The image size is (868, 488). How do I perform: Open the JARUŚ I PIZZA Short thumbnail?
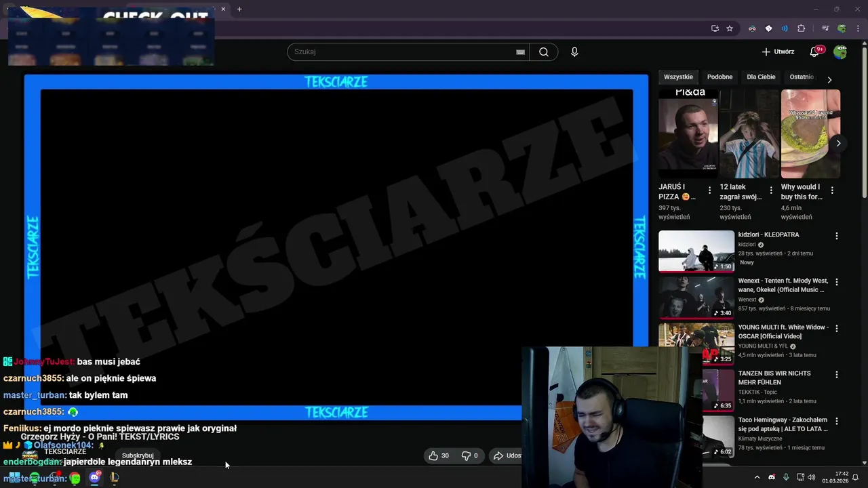tap(688, 134)
